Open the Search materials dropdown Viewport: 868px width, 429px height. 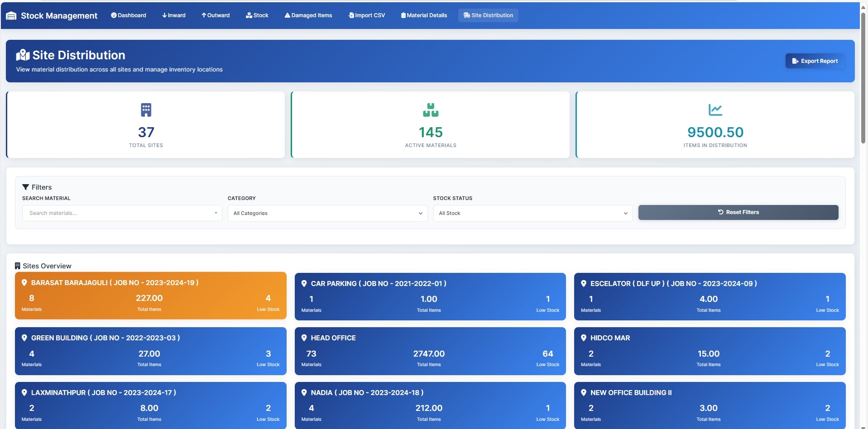[x=122, y=213]
